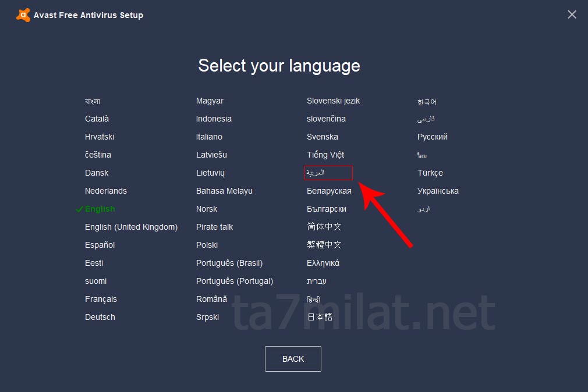Select Latviešu language
The width and height of the screenshot is (588, 392).
(211, 155)
